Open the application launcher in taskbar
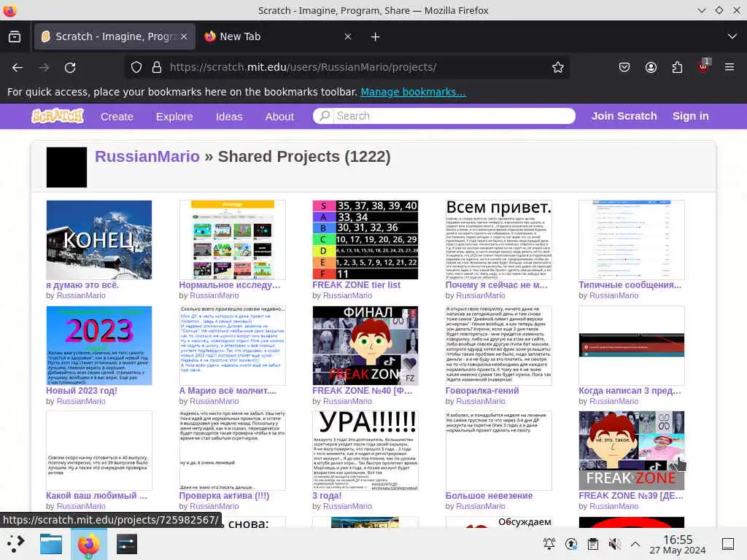This screenshot has height=560, width=747. 16,544
